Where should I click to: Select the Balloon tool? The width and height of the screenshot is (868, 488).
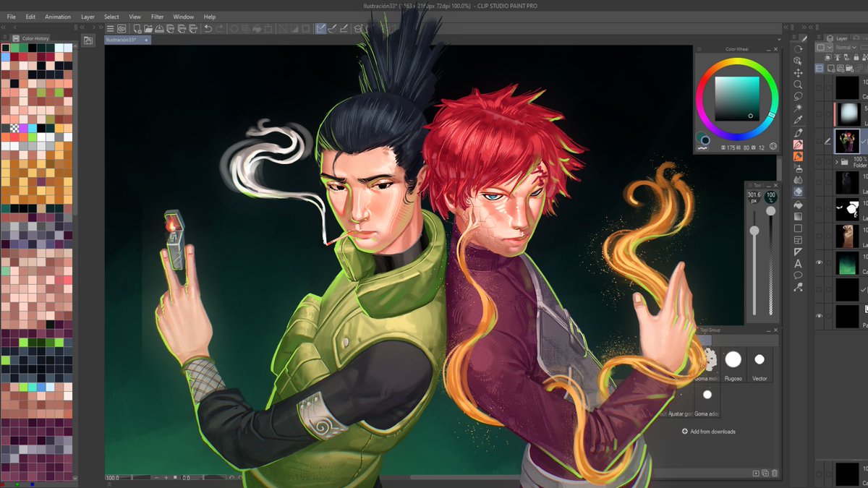pyautogui.click(x=798, y=275)
